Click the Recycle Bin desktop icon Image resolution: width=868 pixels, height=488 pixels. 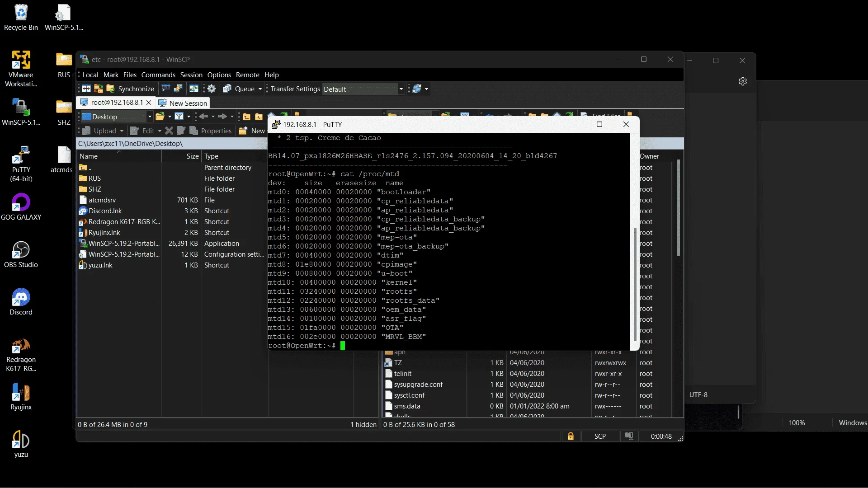[21, 18]
